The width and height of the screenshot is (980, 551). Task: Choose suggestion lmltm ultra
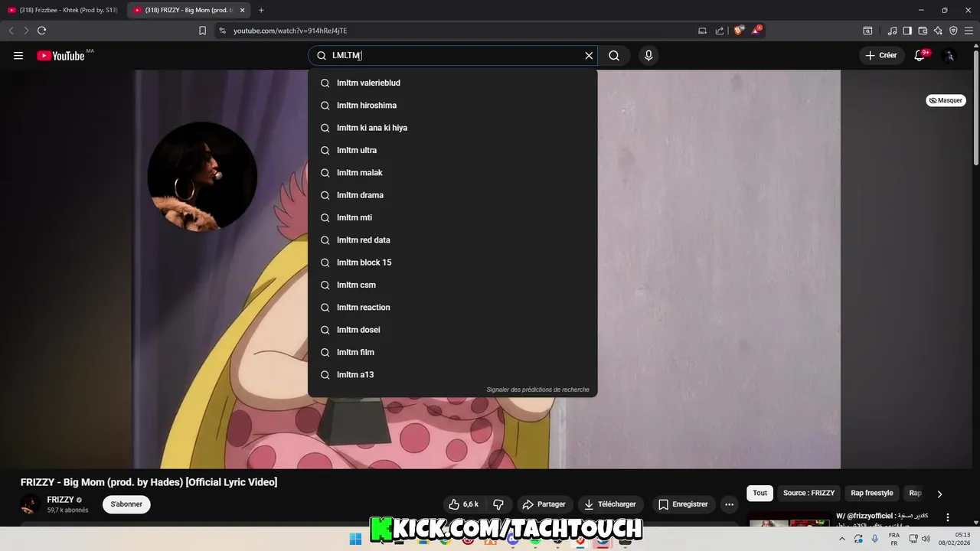(x=452, y=150)
